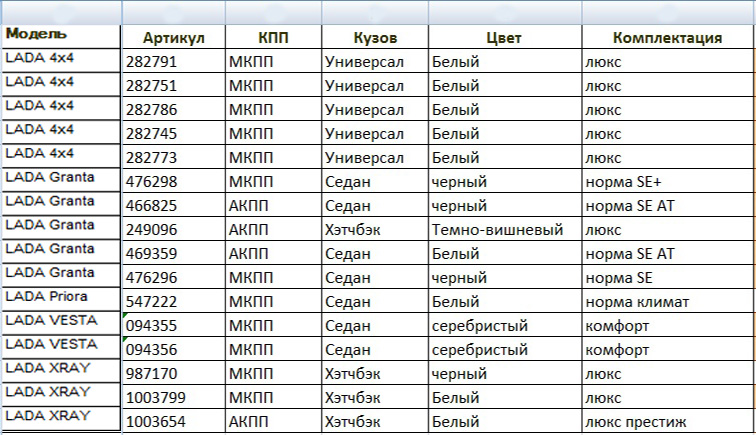Click норма SE cell in row 476296
Image resolution: width=756 pixels, height=435 pixels.
[667, 277]
